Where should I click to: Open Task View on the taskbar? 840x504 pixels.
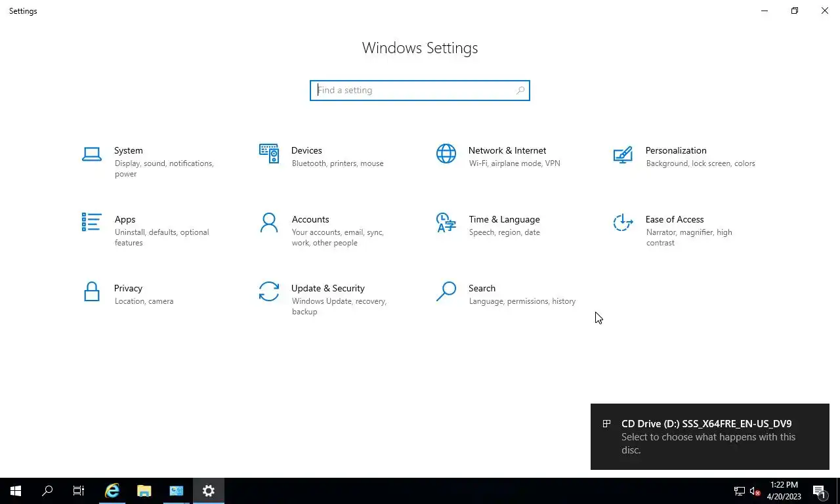tap(79, 491)
